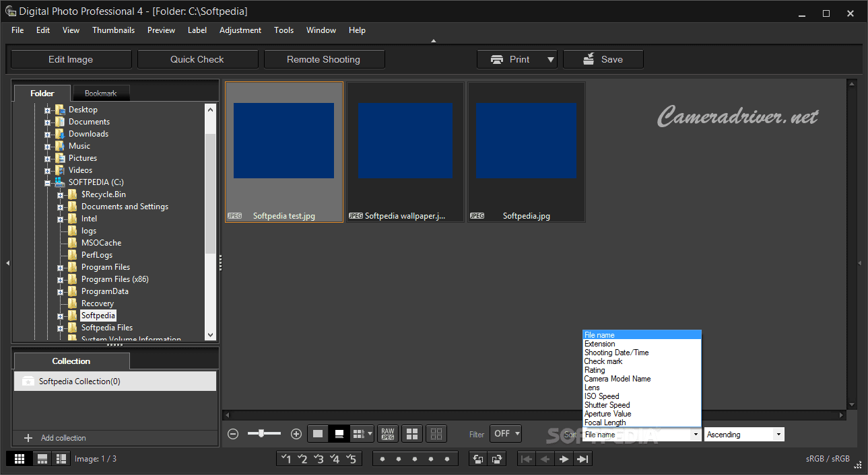Select the Softpedia.jpg thumbnail
The height and width of the screenshot is (475, 868).
[527, 152]
